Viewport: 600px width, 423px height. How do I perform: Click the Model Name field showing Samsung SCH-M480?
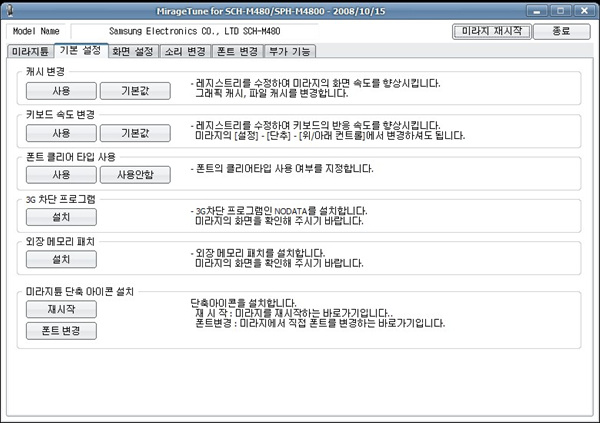(194, 31)
